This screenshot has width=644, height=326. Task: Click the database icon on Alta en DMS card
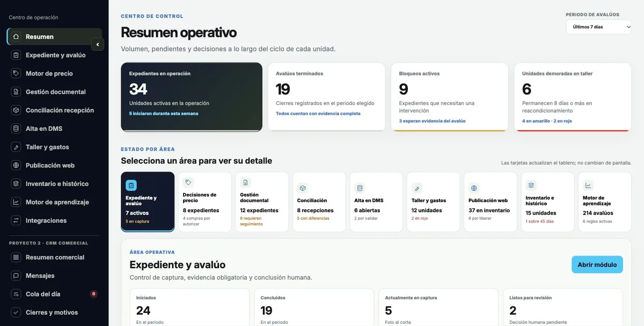pyautogui.click(x=360, y=188)
